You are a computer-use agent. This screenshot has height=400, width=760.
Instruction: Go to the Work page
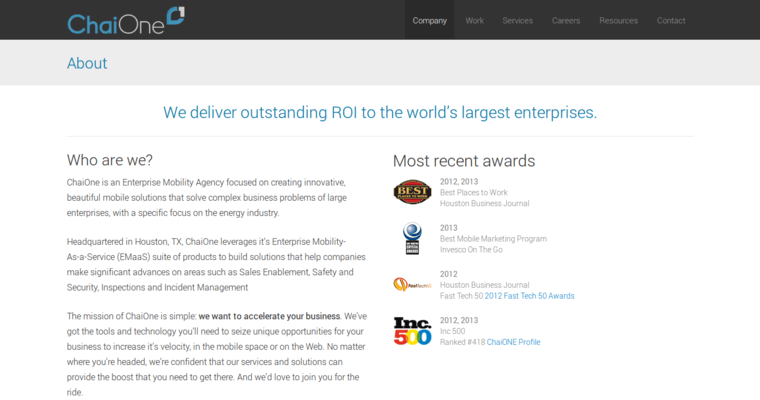point(474,20)
